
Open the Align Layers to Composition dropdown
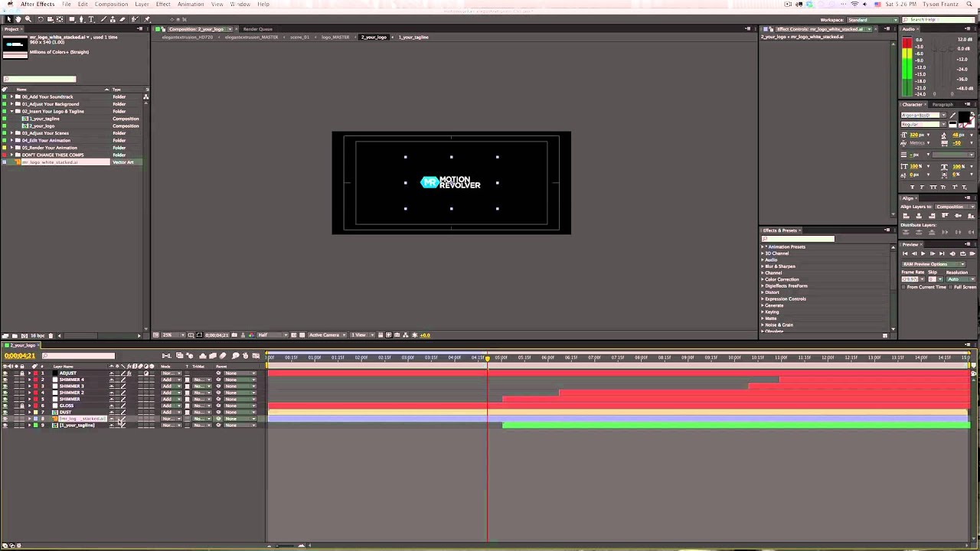coord(955,207)
